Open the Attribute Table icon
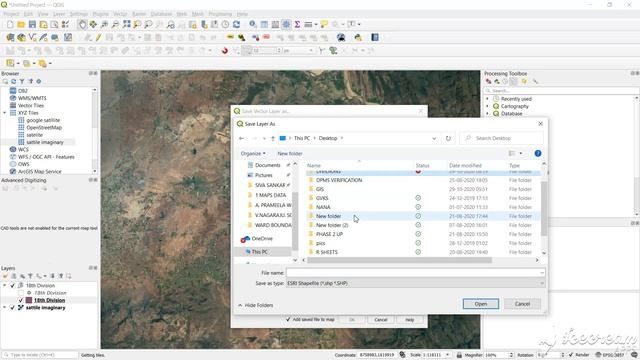The image size is (640, 360). [264, 24]
